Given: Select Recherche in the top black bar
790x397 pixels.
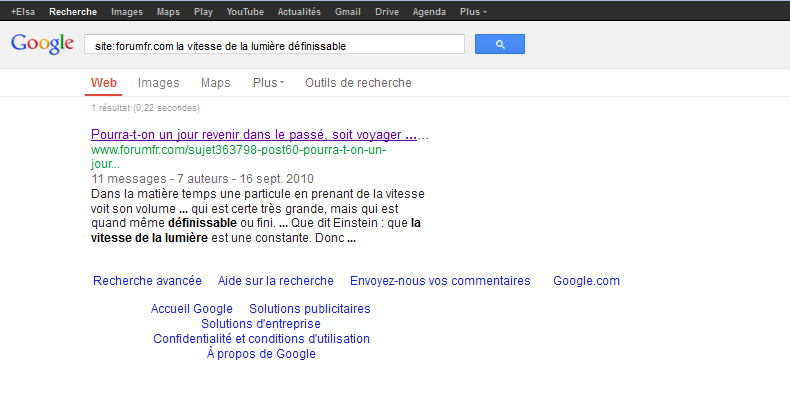Looking at the screenshot, I should pos(73,12).
